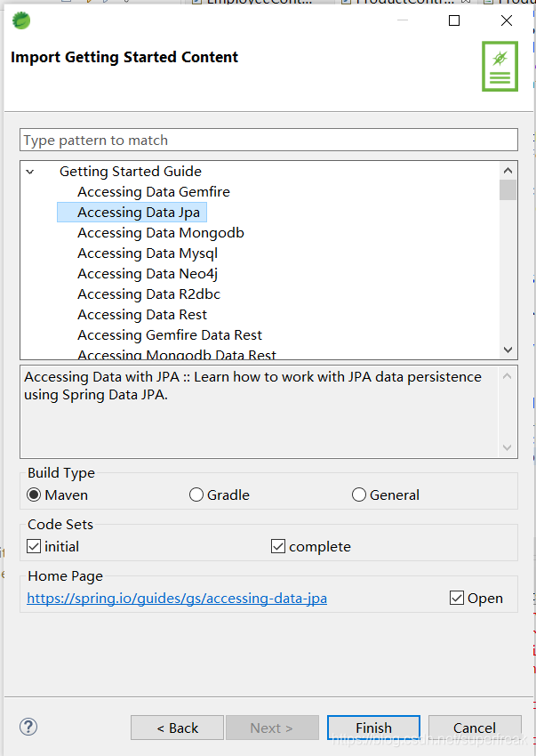Collapse the Getting Started Guide node
This screenshot has height=756, width=536.
[30, 172]
